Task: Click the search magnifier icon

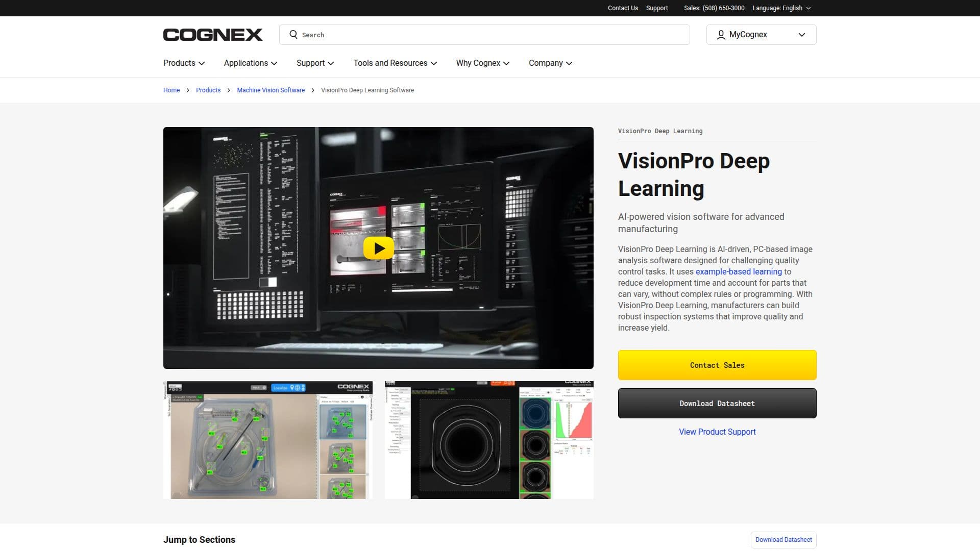Action: [293, 34]
